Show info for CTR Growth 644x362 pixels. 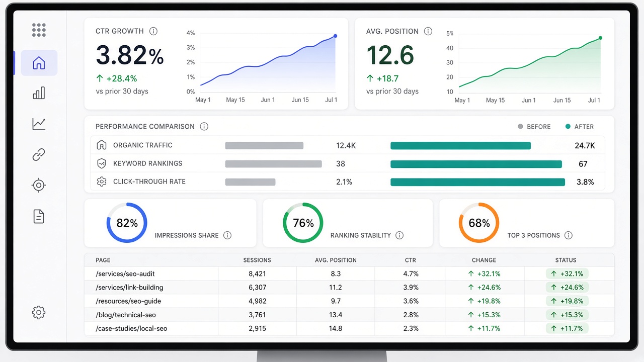(153, 31)
